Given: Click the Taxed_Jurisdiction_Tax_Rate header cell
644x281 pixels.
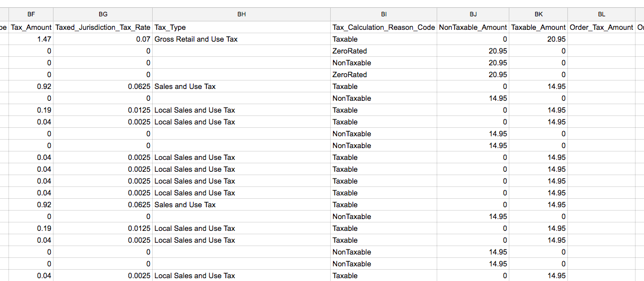Looking at the screenshot, I should click(103, 28).
